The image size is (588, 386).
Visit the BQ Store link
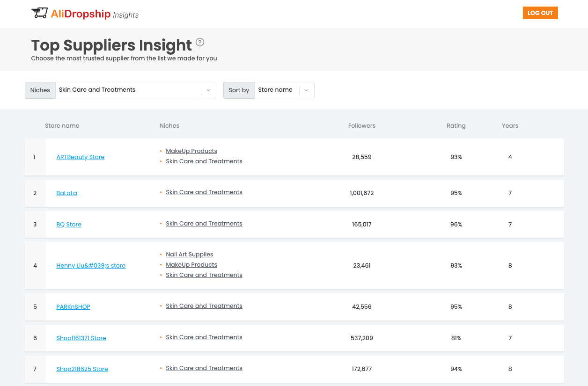point(69,225)
